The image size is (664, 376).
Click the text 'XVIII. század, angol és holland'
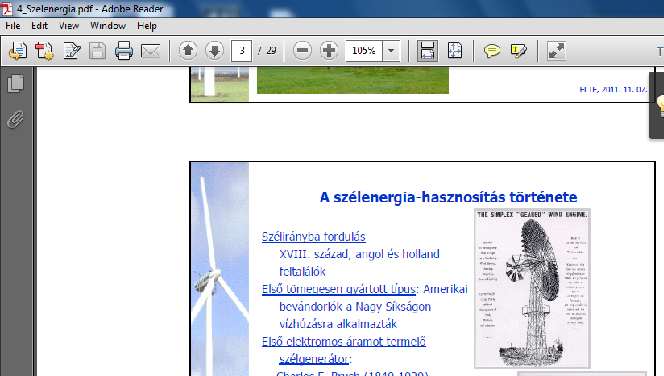click(x=360, y=254)
